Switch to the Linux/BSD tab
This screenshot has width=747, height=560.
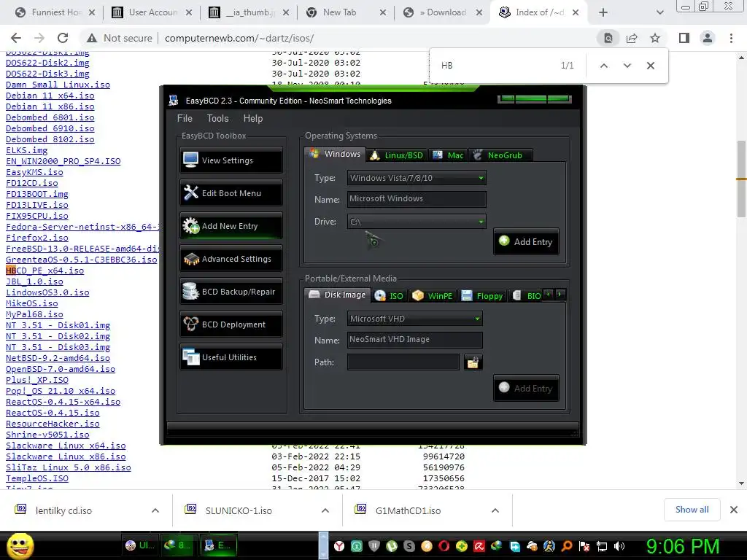397,155
